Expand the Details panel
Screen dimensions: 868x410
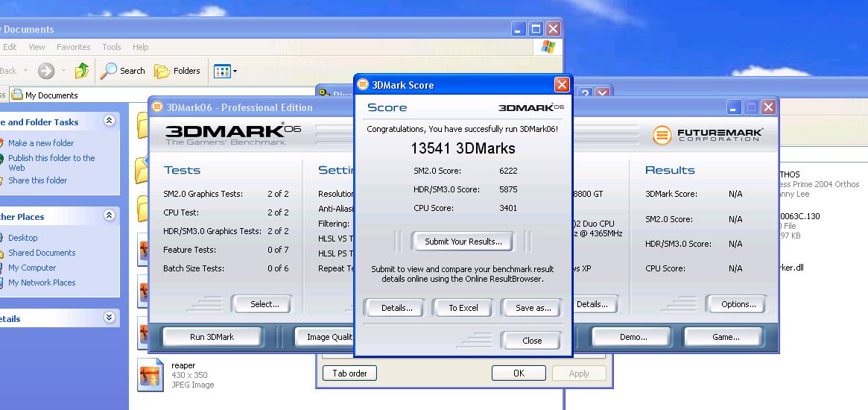(x=110, y=318)
